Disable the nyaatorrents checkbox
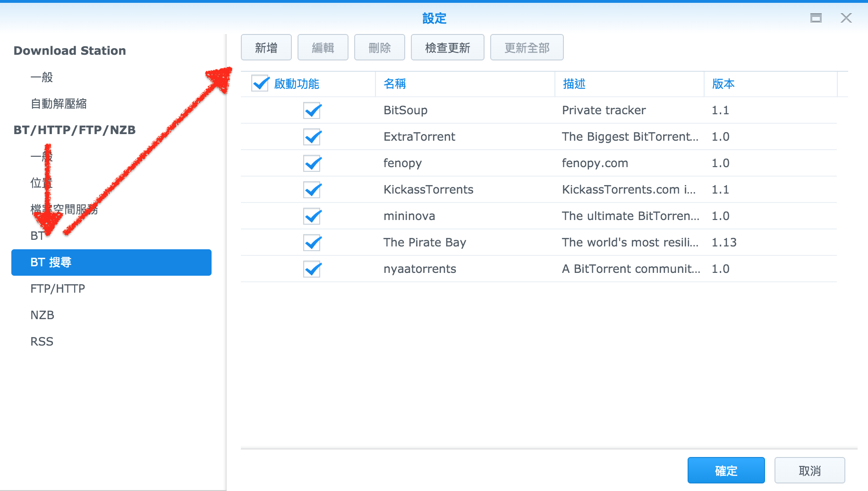Image resolution: width=868 pixels, height=491 pixels. pos(312,269)
